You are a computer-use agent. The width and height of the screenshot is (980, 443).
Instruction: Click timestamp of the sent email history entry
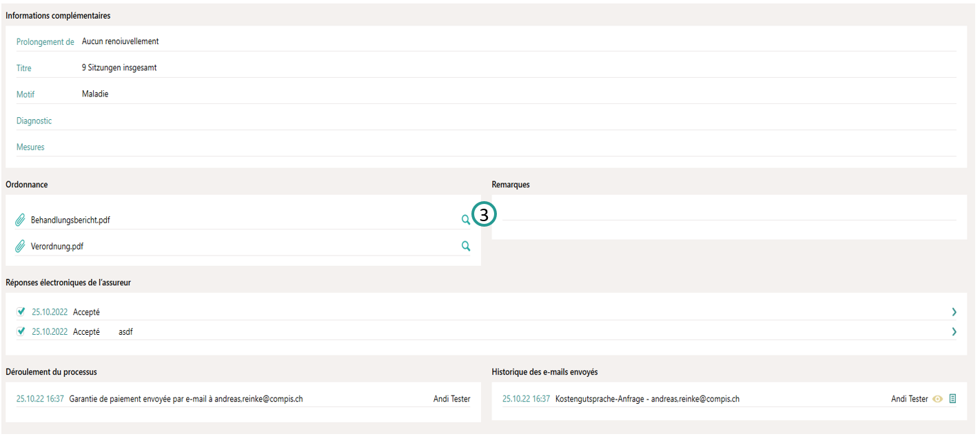point(526,399)
